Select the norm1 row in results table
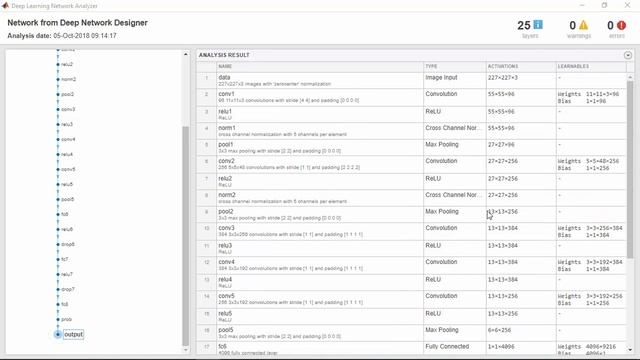Image resolution: width=640 pixels, height=360 pixels. tap(411, 131)
